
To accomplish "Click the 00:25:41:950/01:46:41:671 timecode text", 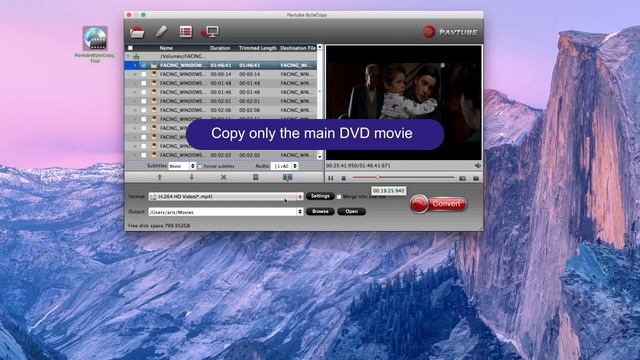I will (x=358, y=166).
